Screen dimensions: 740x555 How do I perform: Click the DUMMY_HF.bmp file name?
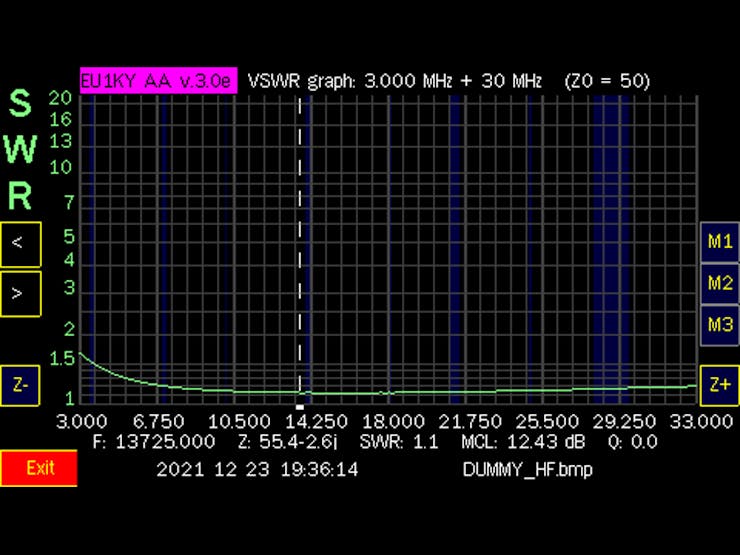pos(528,470)
